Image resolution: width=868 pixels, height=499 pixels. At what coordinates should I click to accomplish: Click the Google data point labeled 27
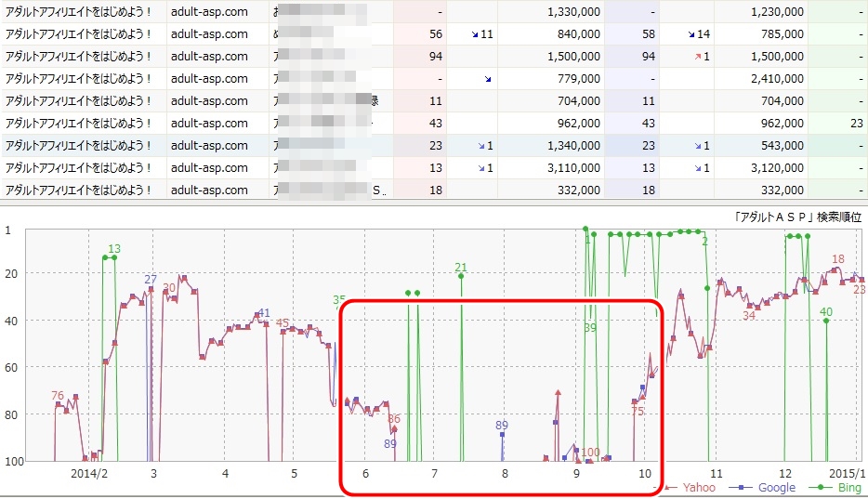point(151,289)
